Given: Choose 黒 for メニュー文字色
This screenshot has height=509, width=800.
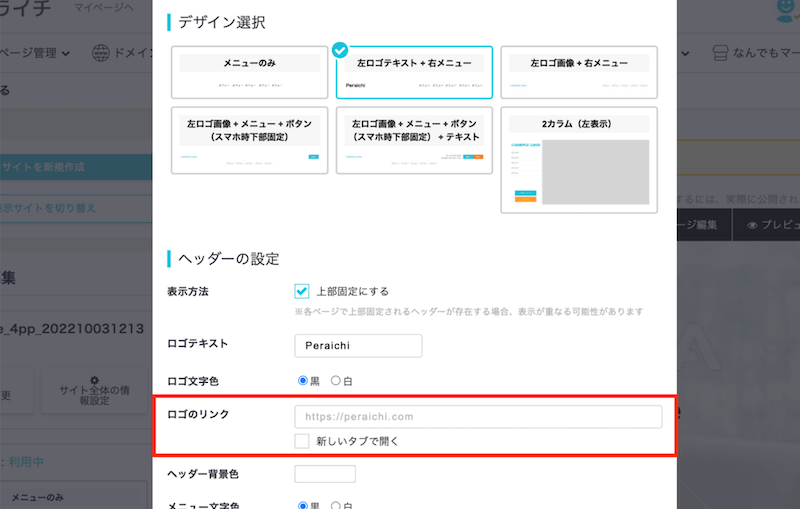Looking at the screenshot, I should coord(303,506).
